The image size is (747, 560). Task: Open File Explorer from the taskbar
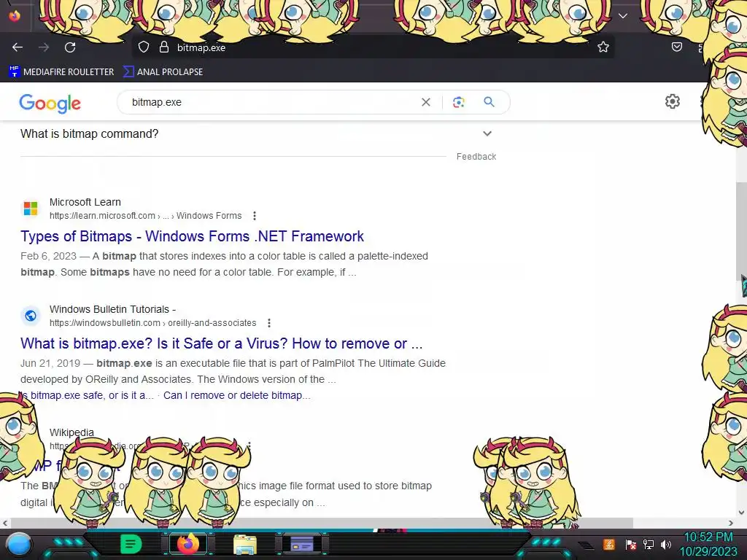point(245,544)
